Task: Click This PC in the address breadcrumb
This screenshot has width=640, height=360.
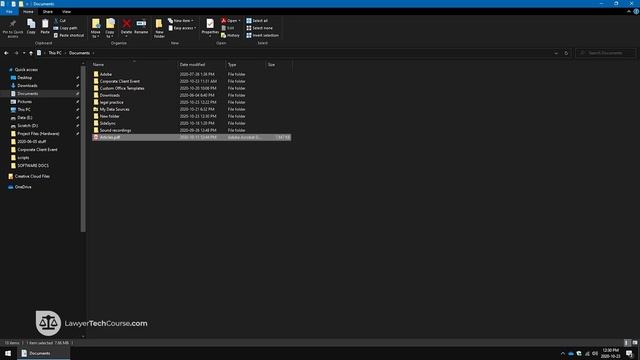Action: coord(55,53)
